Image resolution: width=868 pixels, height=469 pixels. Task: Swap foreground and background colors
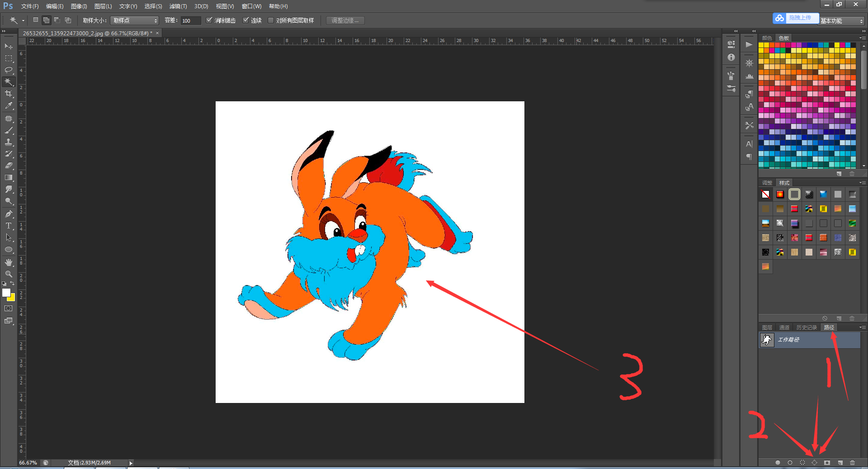point(12,284)
